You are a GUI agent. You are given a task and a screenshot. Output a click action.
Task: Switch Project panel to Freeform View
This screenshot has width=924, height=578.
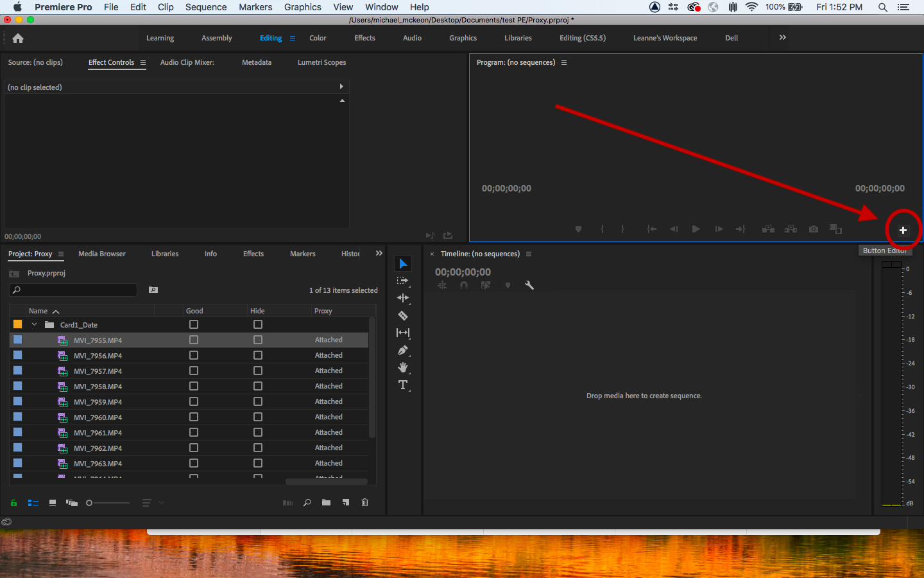pyautogui.click(x=72, y=503)
